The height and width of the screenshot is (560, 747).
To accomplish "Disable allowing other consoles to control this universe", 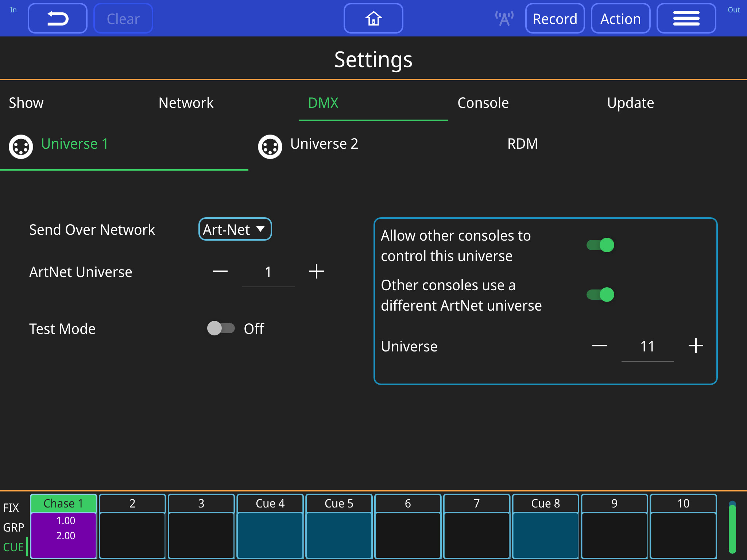I will click(x=599, y=245).
